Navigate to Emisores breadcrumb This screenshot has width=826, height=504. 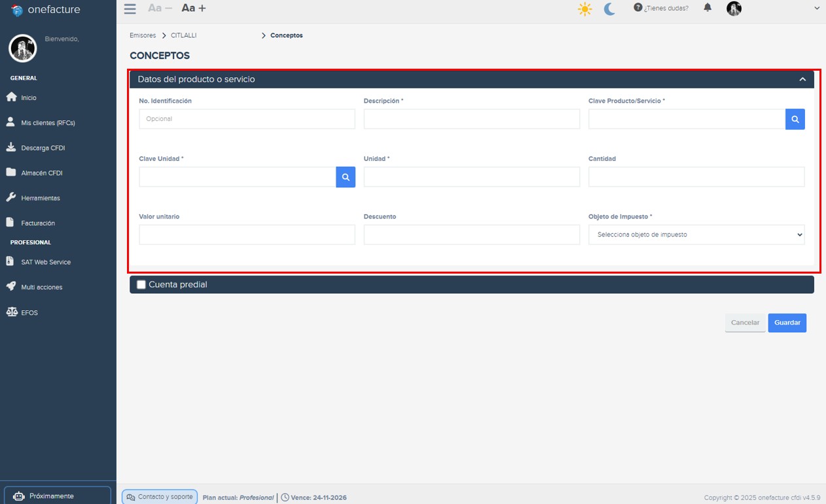[x=143, y=35]
